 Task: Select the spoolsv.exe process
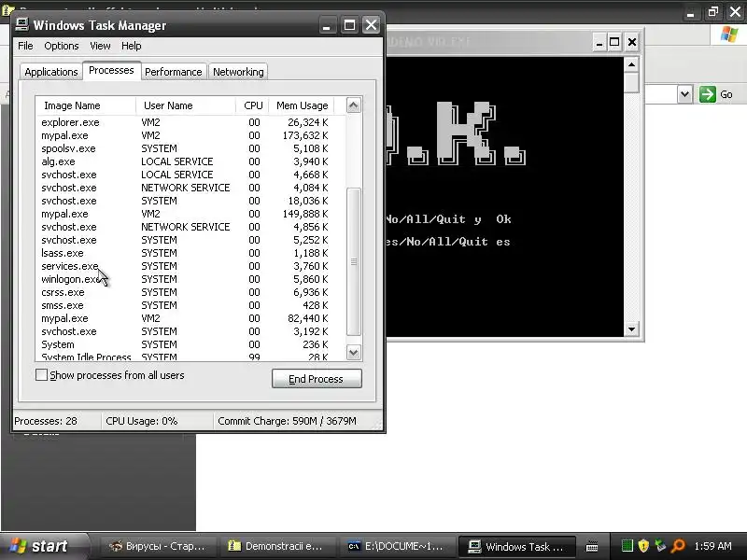[x=185, y=148]
